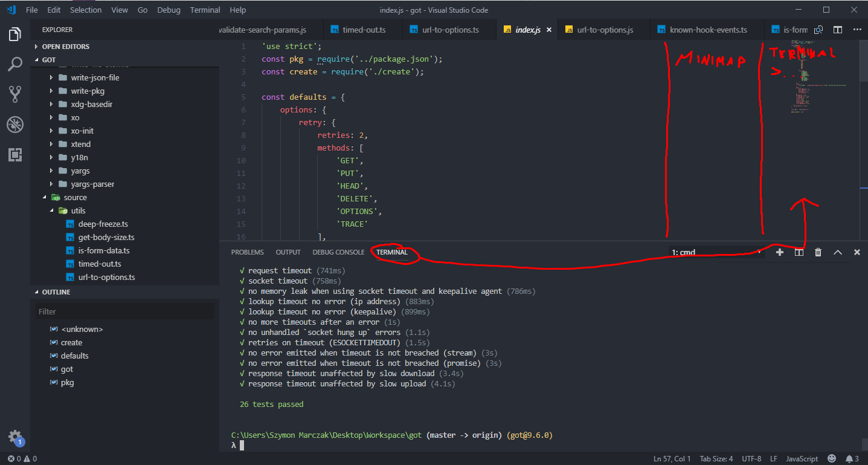Image resolution: width=868 pixels, height=465 pixels.
Task: Open the Debug view icon
Action: (15, 125)
